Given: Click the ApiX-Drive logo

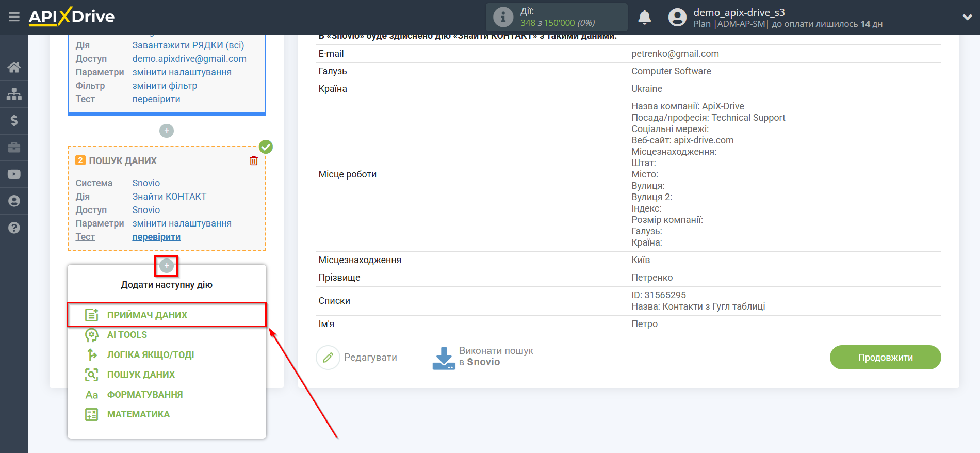Looking at the screenshot, I should (x=72, y=17).
